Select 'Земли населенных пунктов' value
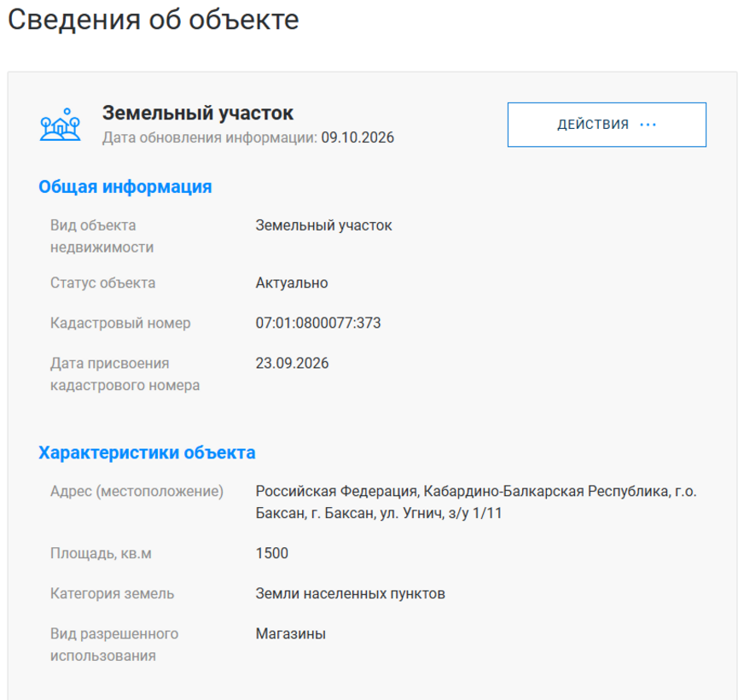Viewport: 744px width, 700px height. point(350,593)
